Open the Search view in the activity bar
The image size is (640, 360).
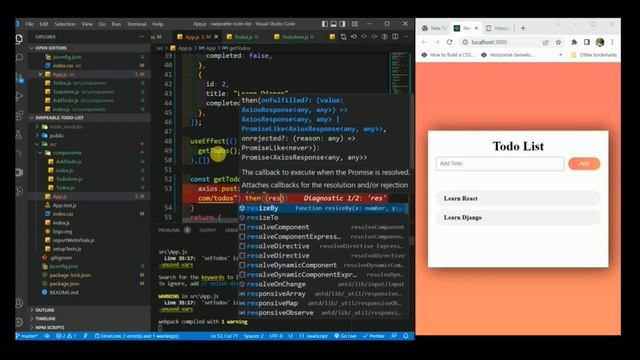(19, 58)
